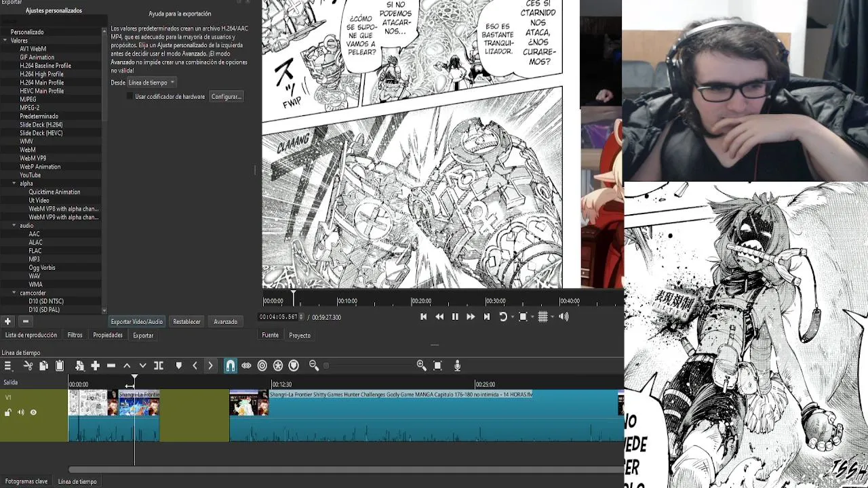This screenshot has width=868, height=488.
Task: Switch to the Propiedades tab
Action: pos(108,335)
